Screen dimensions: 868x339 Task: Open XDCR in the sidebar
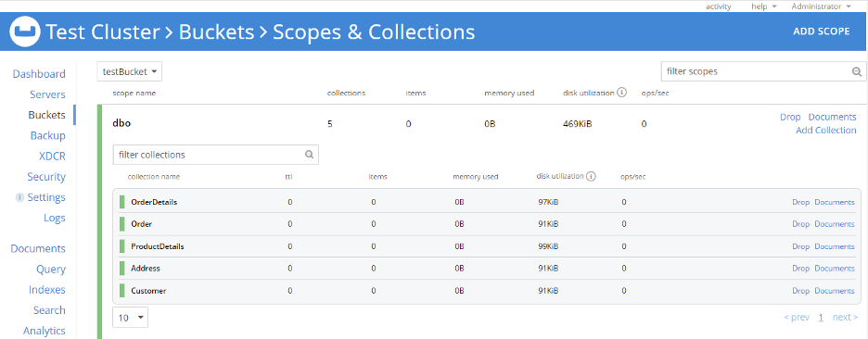(52, 157)
